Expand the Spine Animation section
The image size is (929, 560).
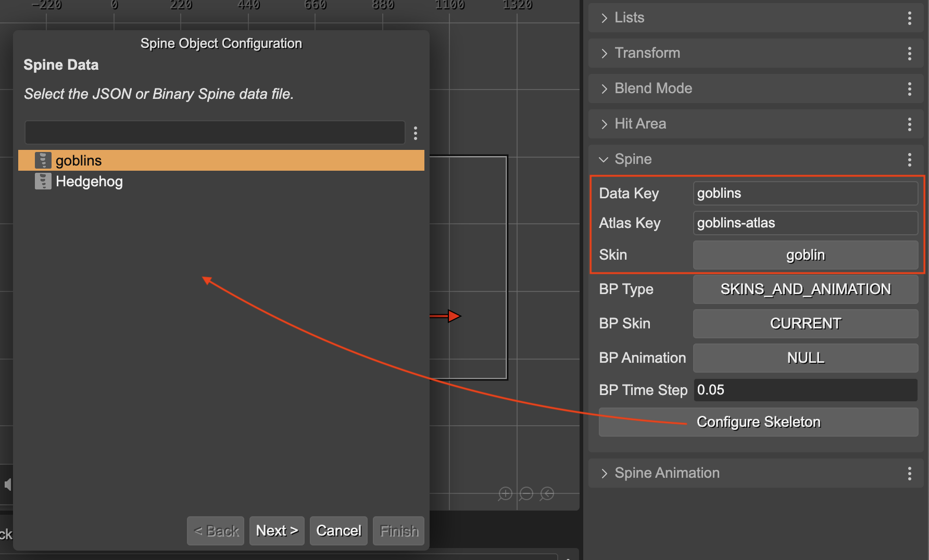(604, 473)
